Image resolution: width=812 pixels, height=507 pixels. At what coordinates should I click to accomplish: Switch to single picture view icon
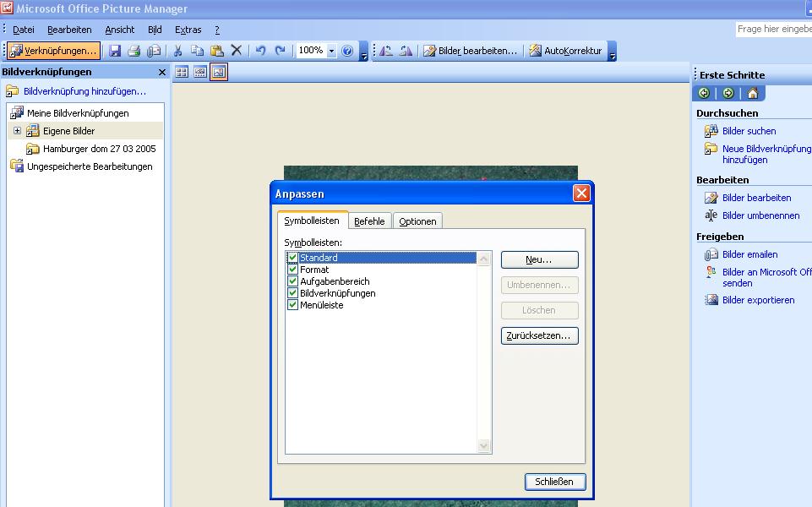[x=219, y=73]
